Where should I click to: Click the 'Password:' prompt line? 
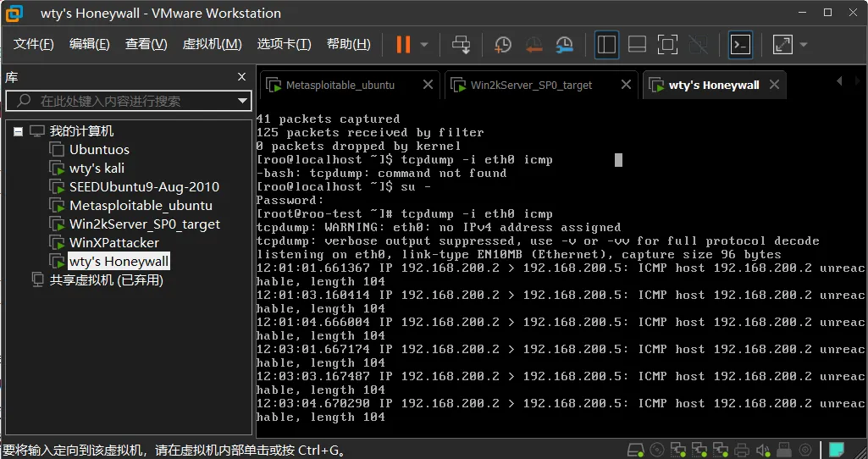click(x=290, y=200)
